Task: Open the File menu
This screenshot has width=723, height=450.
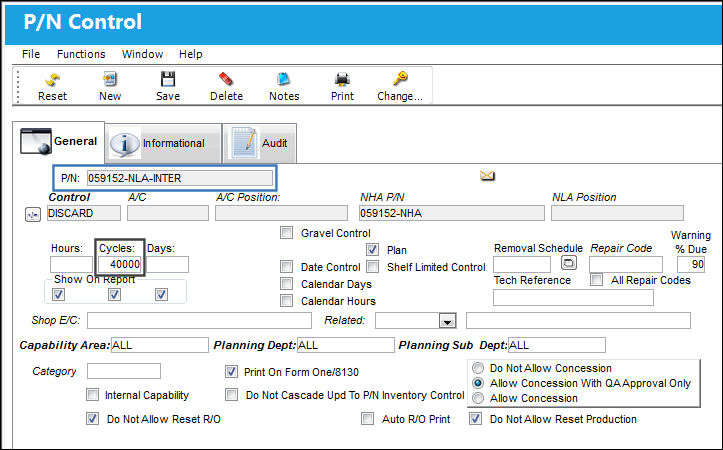Action: [x=31, y=54]
